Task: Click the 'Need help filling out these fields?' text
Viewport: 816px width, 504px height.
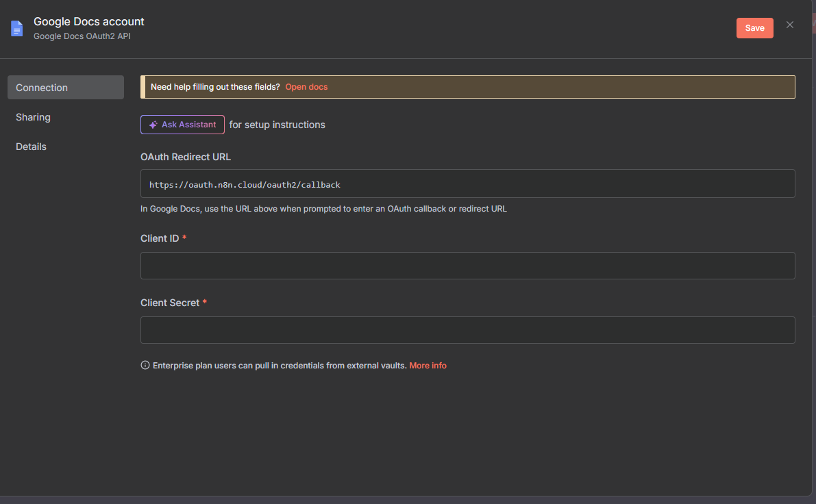Action: point(215,87)
